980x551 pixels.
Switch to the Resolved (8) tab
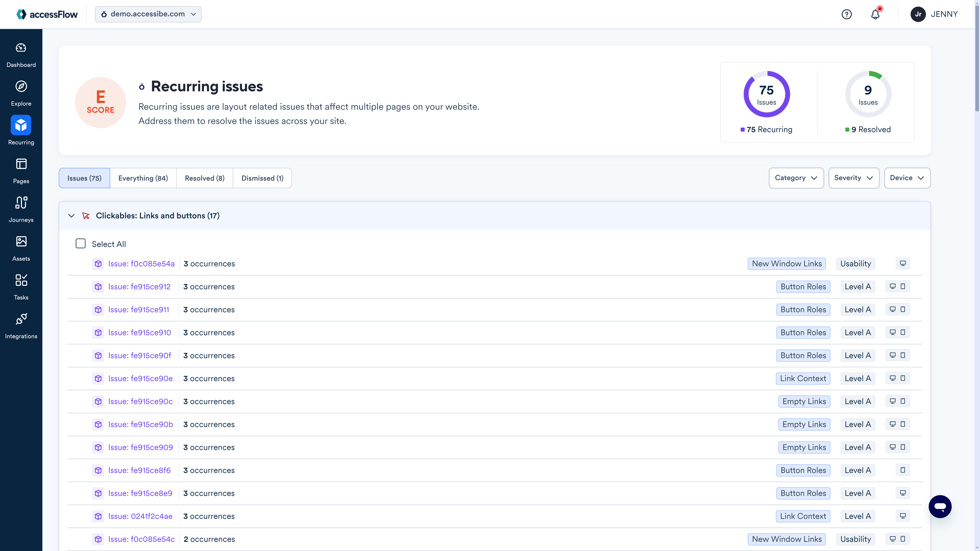(x=205, y=178)
